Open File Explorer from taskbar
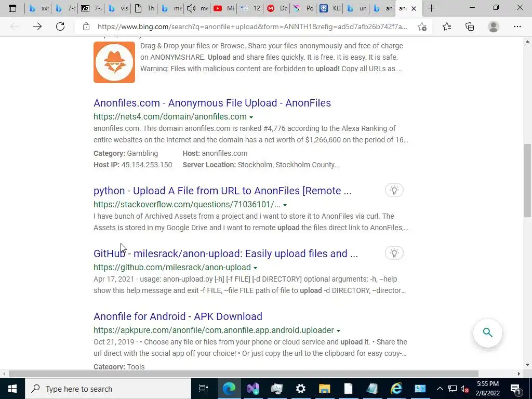The image size is (532, 399). (324, 389)
